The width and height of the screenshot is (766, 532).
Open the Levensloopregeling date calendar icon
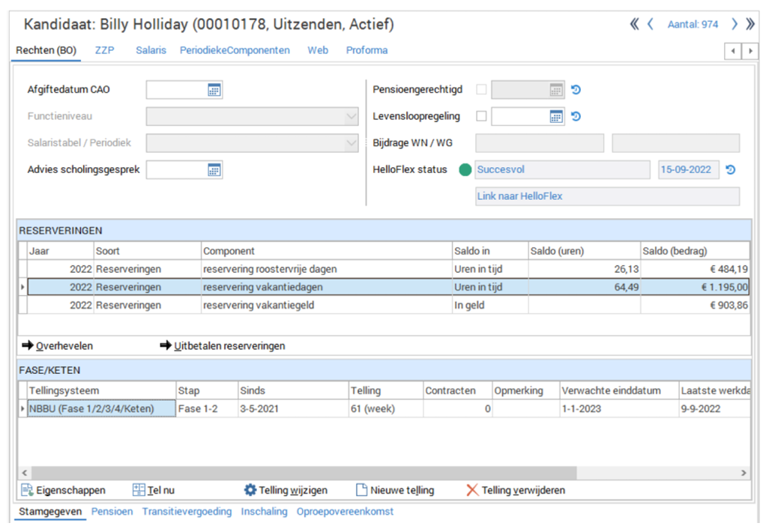point(555,116)
